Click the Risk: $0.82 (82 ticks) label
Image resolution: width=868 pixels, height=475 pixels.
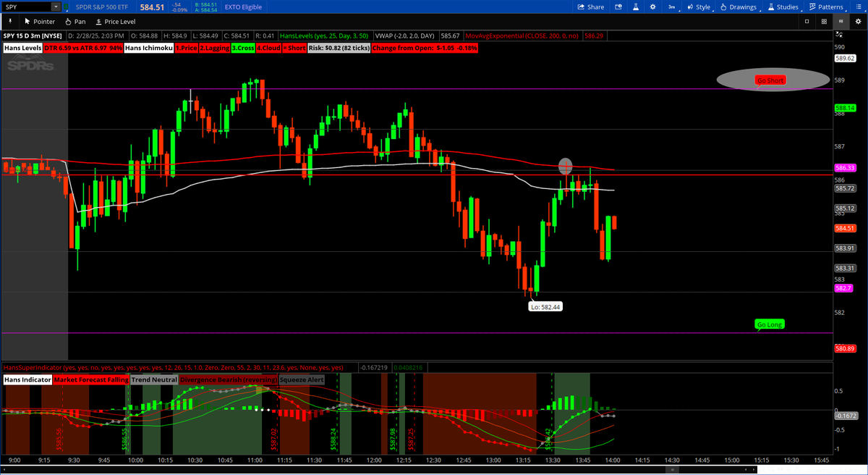339,48
